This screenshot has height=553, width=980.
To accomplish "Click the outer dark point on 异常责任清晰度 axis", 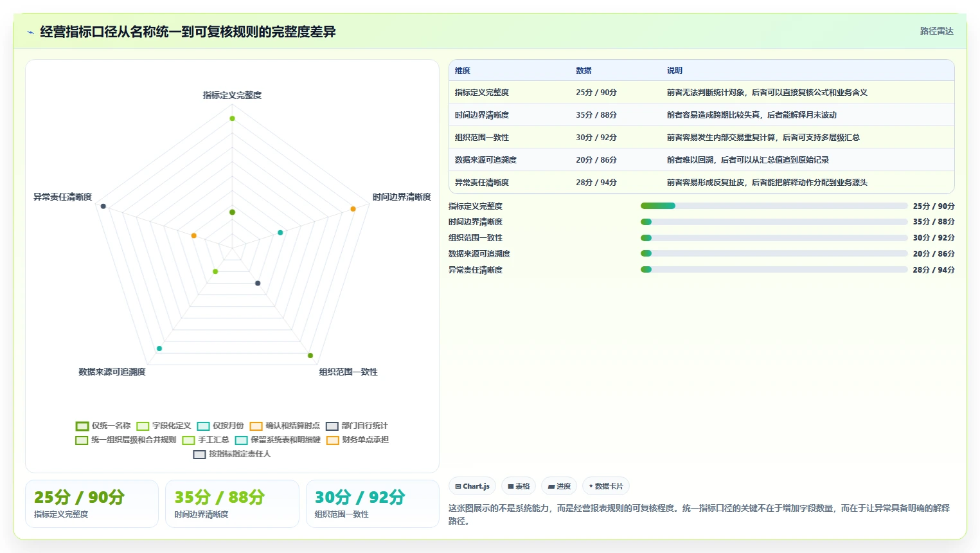I will 103,206.
